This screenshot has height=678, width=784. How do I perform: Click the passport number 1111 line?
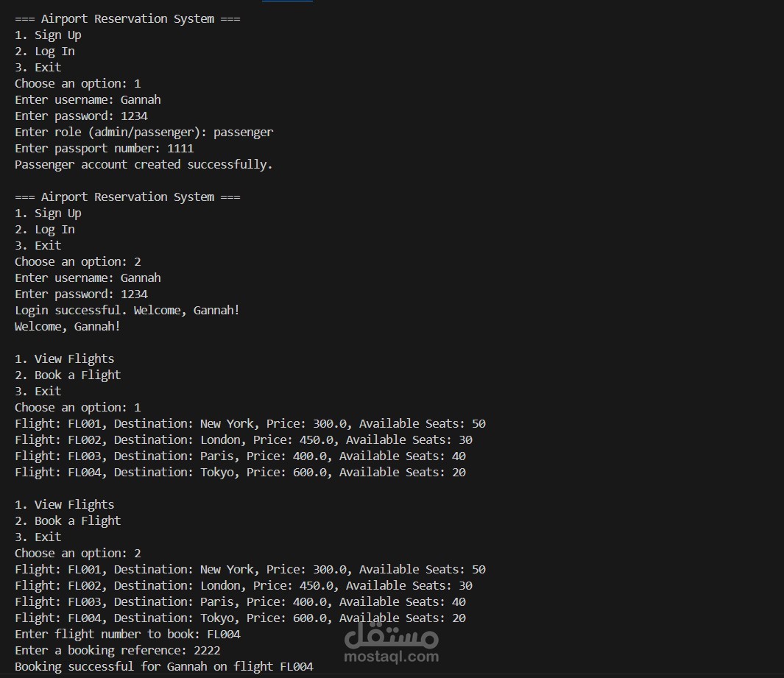104,148
